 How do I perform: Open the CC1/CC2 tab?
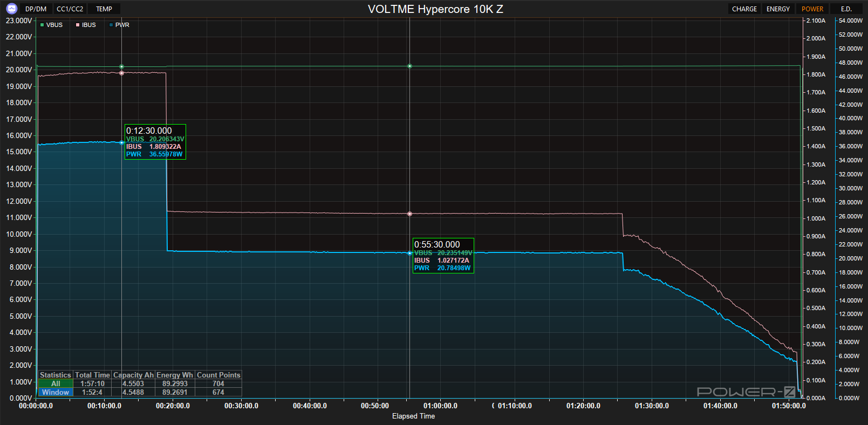70,9
